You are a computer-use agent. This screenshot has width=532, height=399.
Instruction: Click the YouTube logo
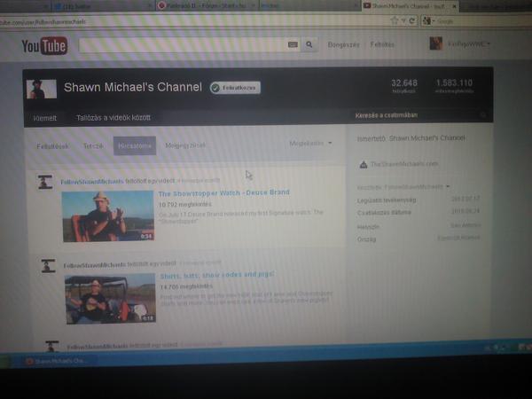coord(44,46)
